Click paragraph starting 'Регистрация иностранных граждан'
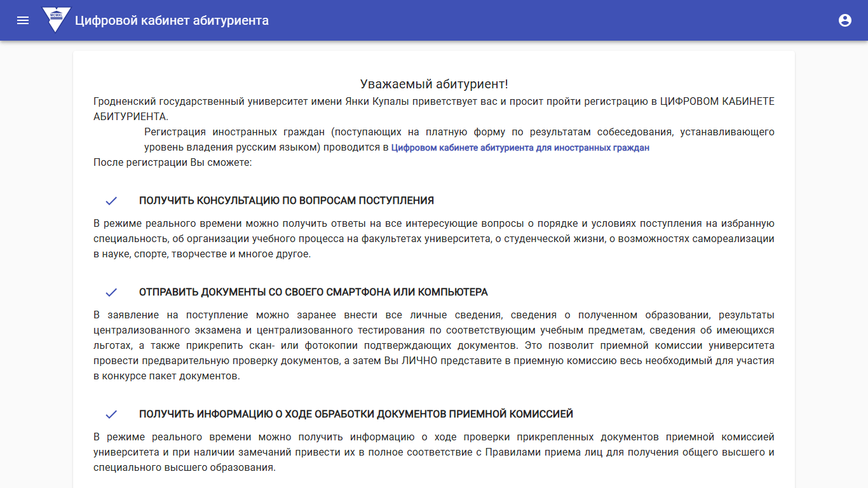868x488 pixels. pos(459,140)
